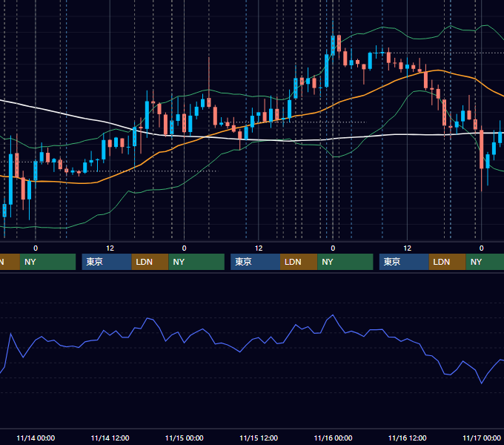504x445 pixels.
Task: Click NY session block spanning 11/15 00:00
Action: pyautogui.click(x=196, y=262)
